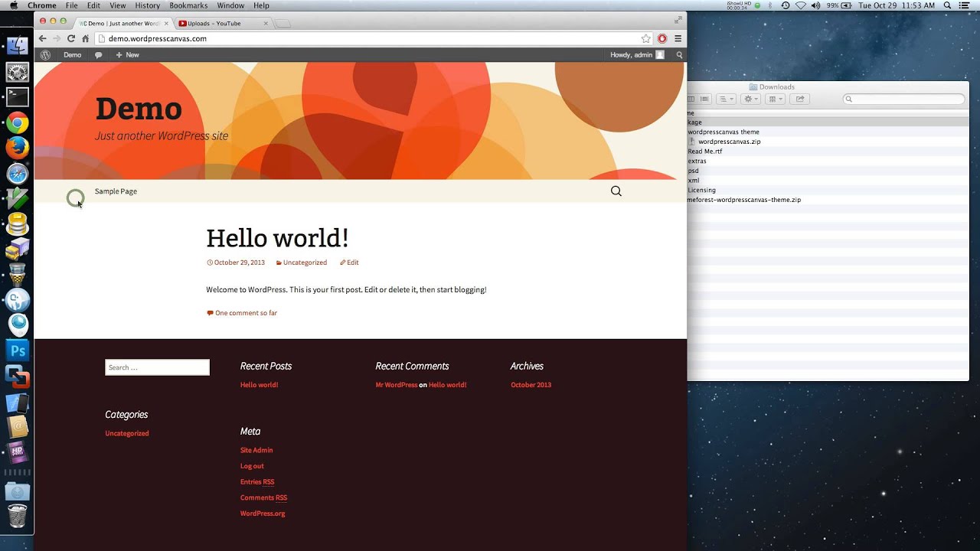This screenshot has width=980, height=551.
Task: Open the Finder list options dropdown
Action: pyautogui.click(x=725, y=99)
